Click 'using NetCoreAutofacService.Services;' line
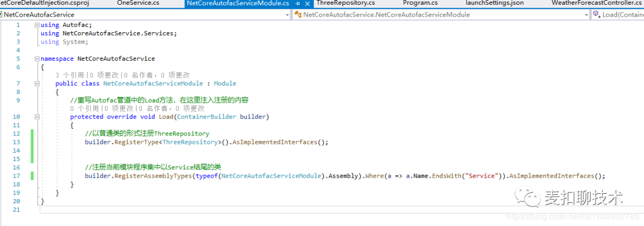 (109, 33)
